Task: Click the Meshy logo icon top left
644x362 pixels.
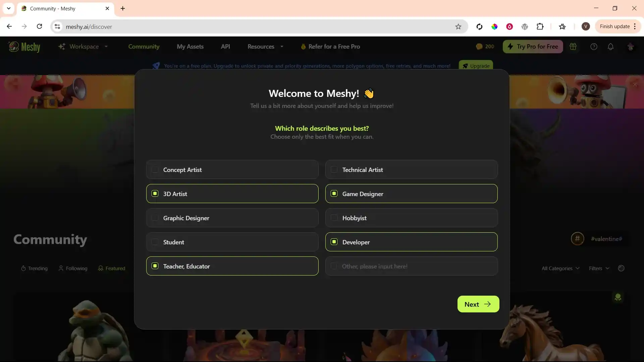Action: pos(13,46)
